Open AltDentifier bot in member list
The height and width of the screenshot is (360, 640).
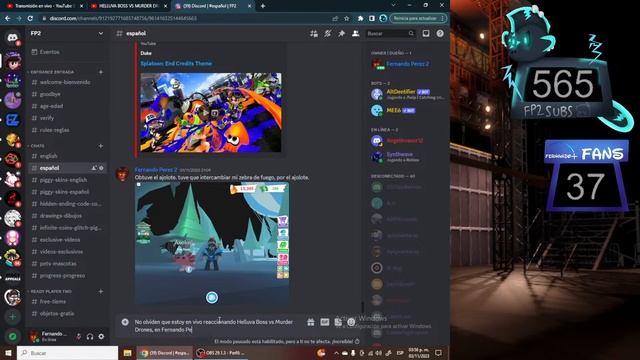(407, 94)
